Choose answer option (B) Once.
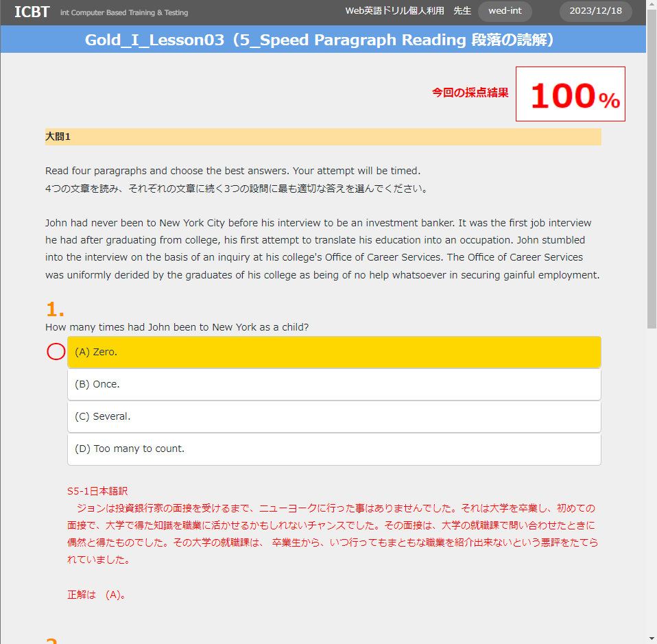Viewport: 657px width, 644px height. click(x=334, y=384)
